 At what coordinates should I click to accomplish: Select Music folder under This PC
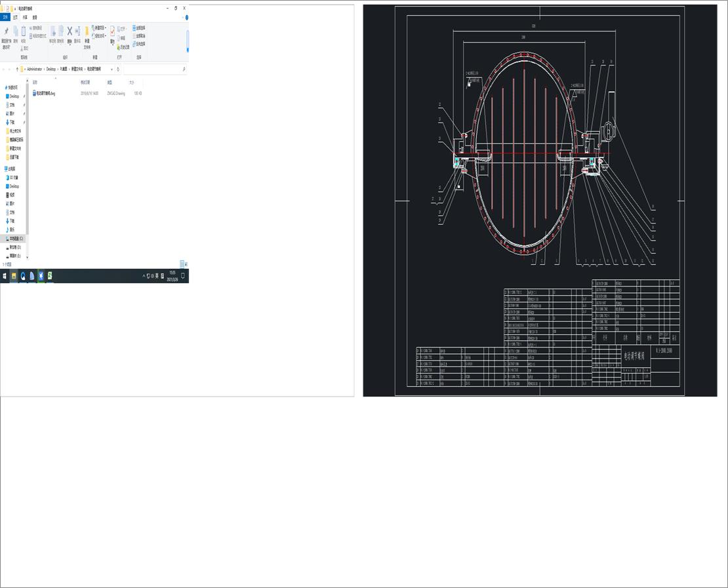[10, 229]
